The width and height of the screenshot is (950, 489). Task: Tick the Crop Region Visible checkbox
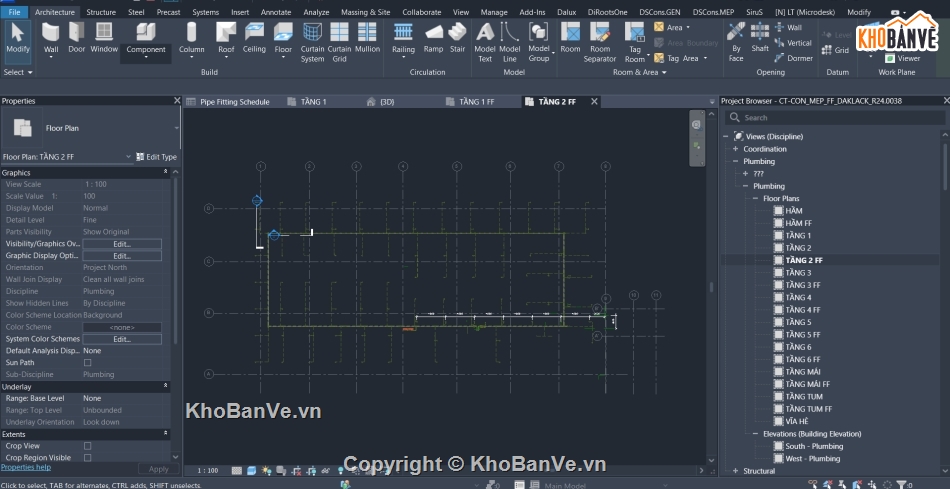coord(87,457)
